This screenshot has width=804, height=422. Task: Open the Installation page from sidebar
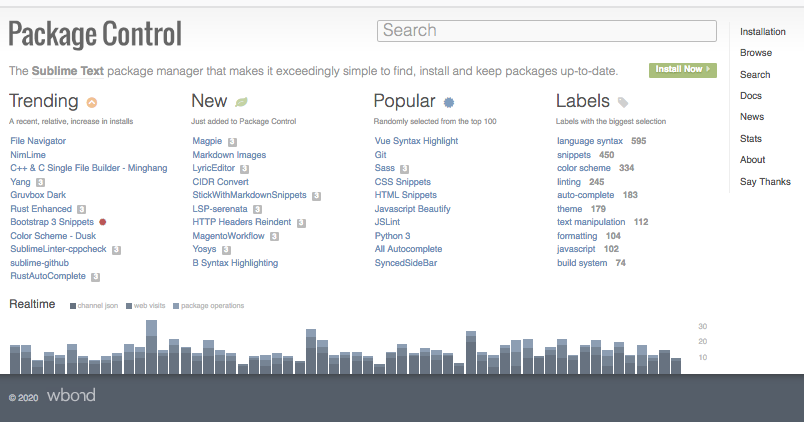(x=762, y=32)
